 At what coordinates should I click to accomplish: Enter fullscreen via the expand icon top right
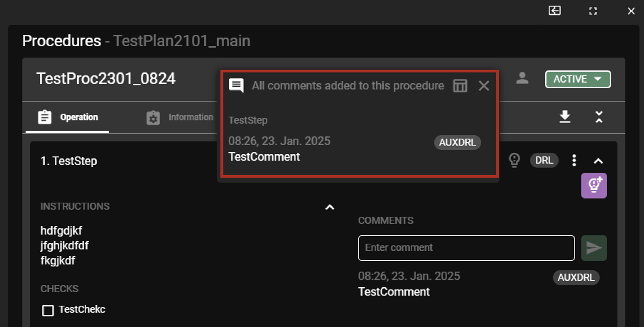tap(593, 11)
